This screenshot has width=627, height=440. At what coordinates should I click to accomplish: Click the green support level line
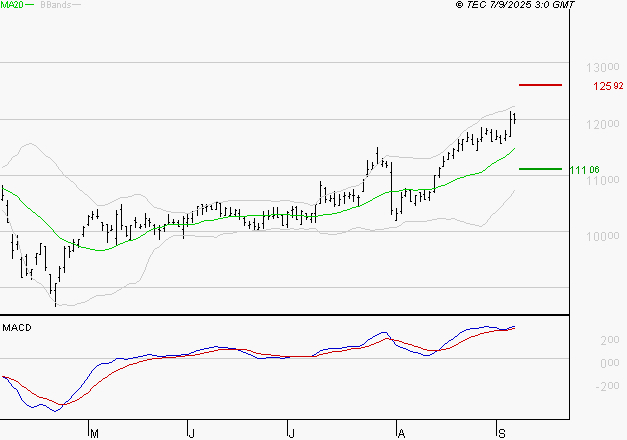540,169
